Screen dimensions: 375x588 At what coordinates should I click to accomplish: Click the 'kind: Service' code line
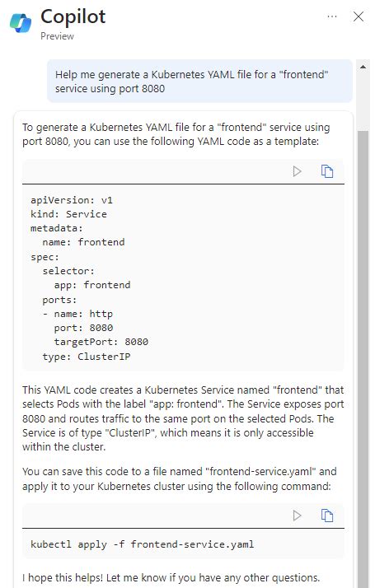tap(68, 214)
